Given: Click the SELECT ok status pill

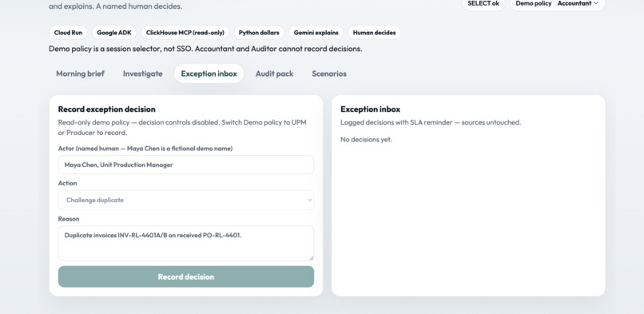Looking at the screenshot, I should pyautogui.click(x=483, y=4).
